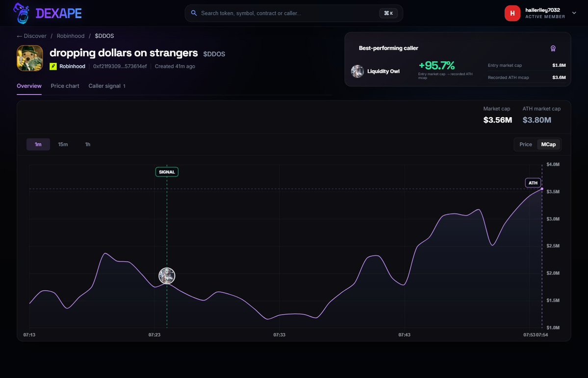Click the Robinhood chain label under title
Screen dimensions: 588x378
pos(72,66)
